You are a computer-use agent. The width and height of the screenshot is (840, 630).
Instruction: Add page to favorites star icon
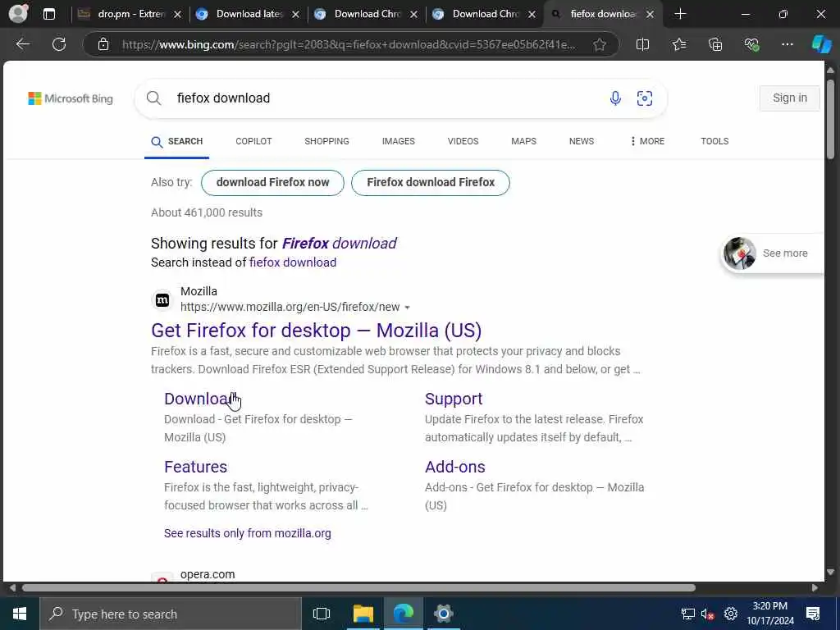(x=600, y=44)
